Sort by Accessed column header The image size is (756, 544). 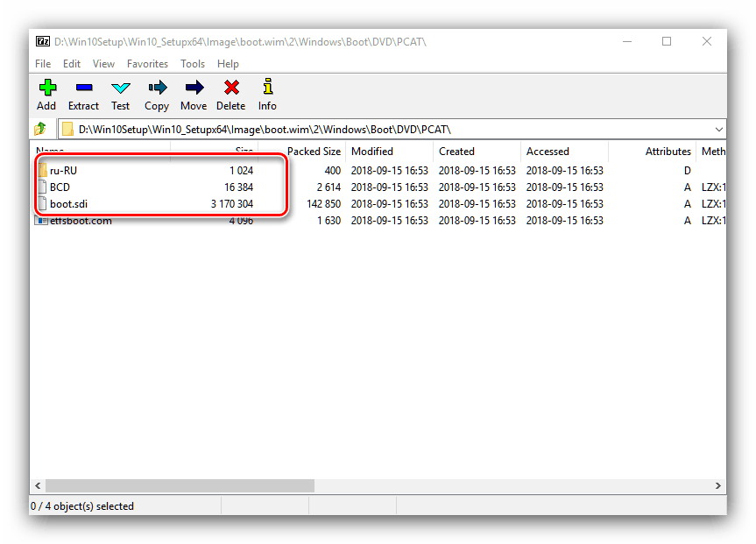tap(564, 152)
